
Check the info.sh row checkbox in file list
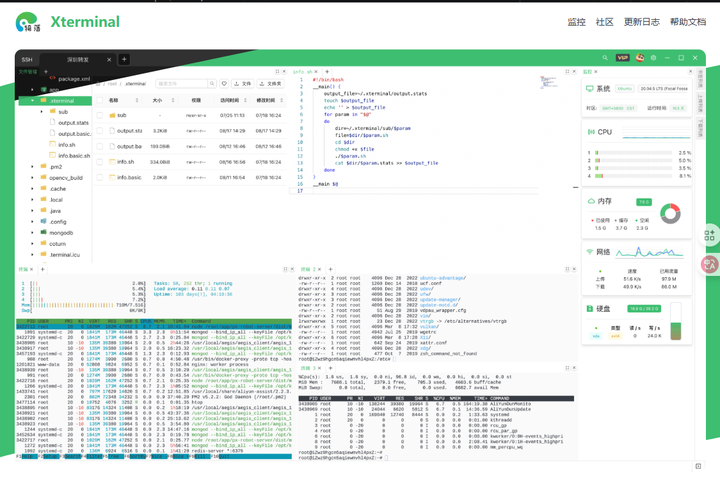(100, 162)
